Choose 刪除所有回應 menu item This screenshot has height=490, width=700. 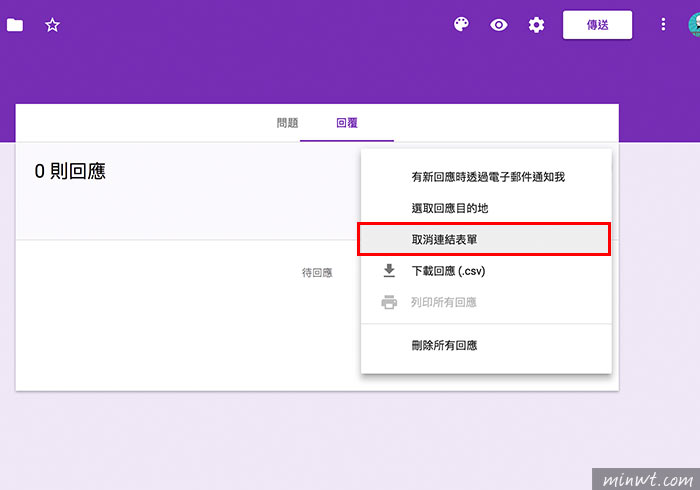click(486, 345)
